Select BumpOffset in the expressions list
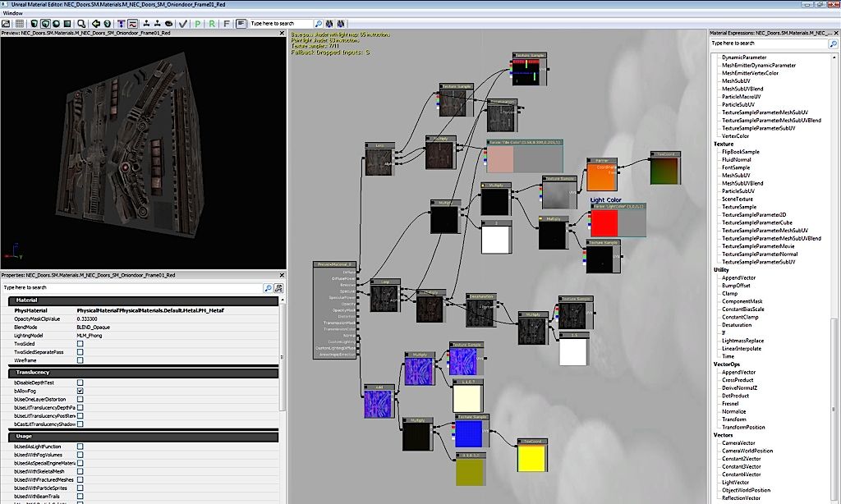 736,286
